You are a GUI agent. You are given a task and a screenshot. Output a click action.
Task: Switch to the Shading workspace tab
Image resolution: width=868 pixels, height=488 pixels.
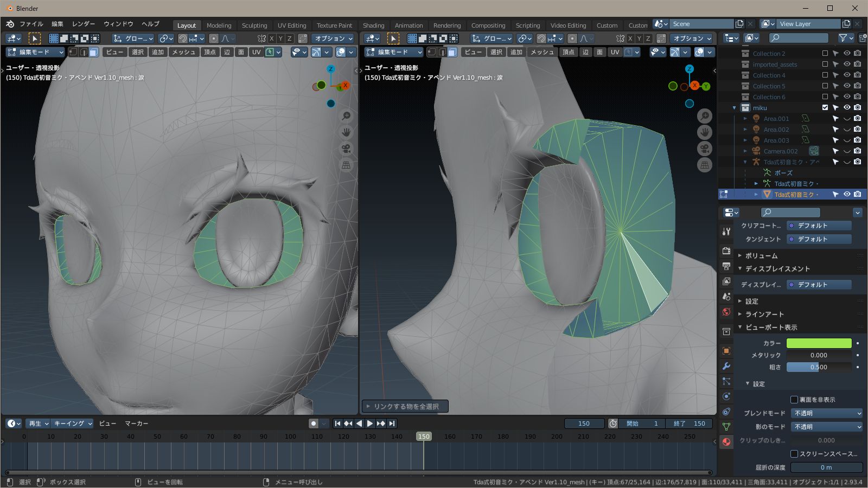[373, 25]
